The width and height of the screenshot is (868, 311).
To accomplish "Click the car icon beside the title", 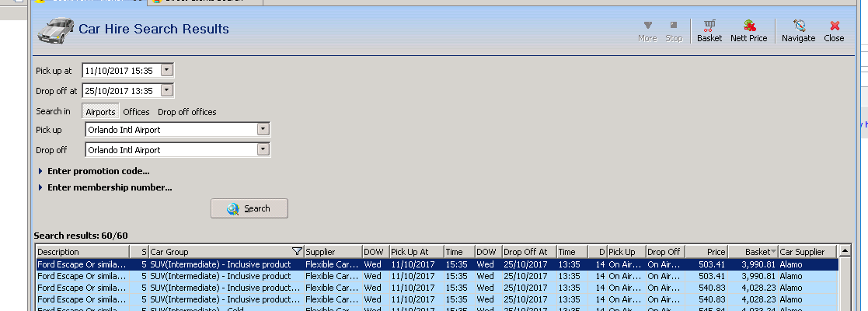I will point(55,30).
